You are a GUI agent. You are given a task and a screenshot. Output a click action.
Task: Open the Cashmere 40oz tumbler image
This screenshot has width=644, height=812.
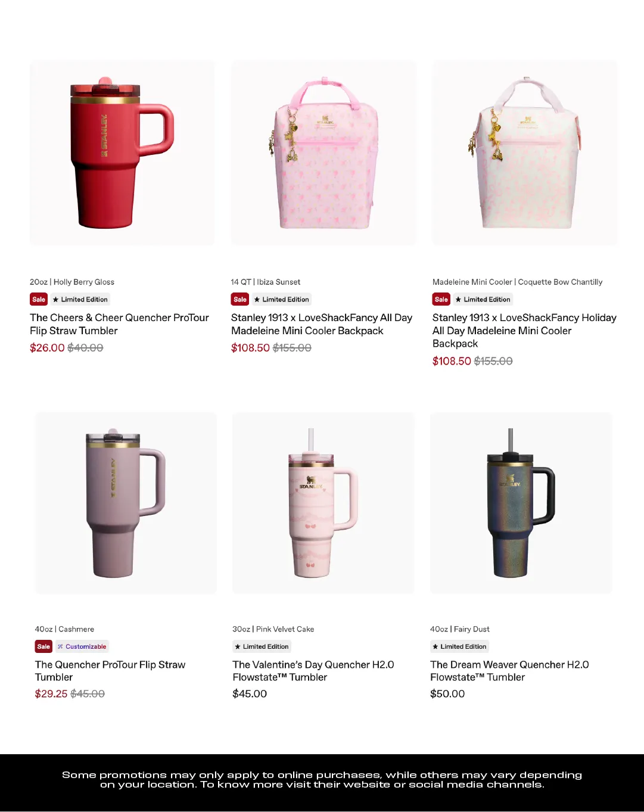126,503
